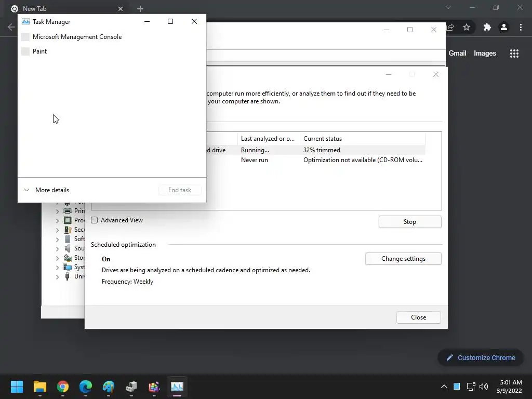Close the Task Manager window
The width and height of the screenshot is (532, 399).
click(x=194, y=21)
